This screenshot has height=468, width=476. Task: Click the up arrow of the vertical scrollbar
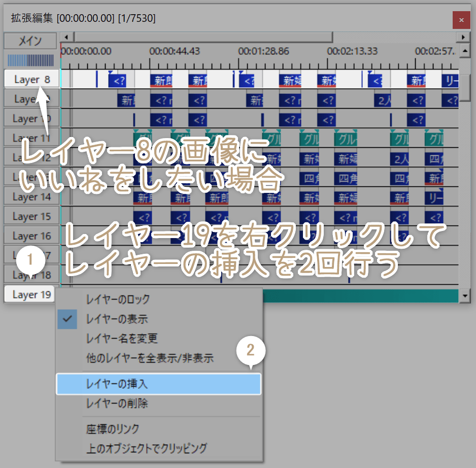coord(465,50)
